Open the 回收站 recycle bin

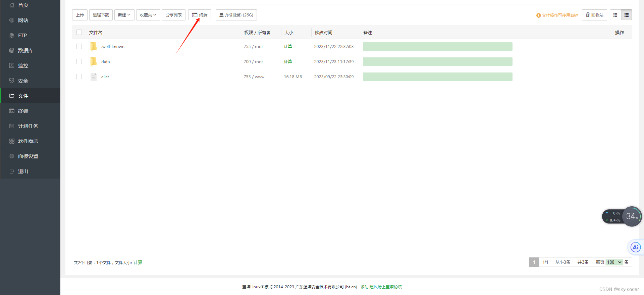[594, 15]
